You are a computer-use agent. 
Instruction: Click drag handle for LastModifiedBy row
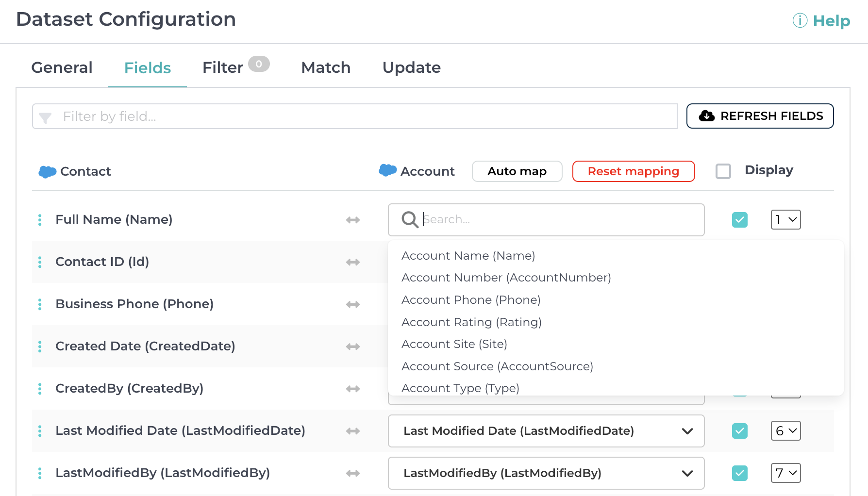click(40, 473)
